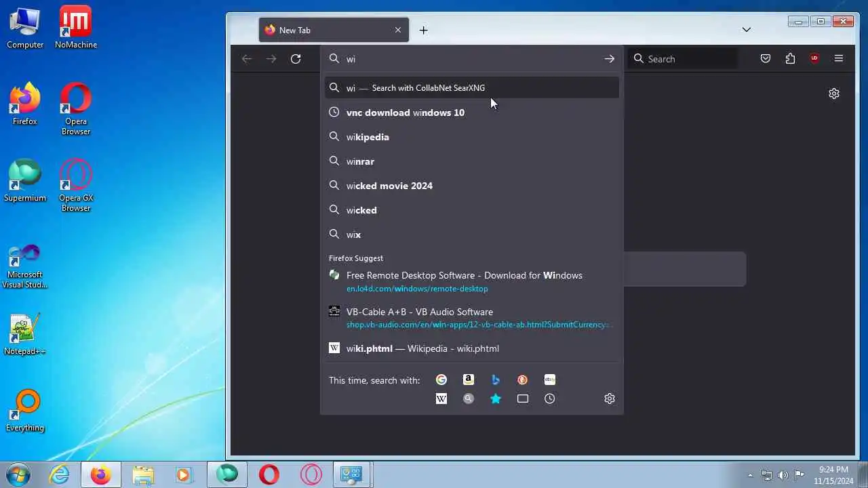Search this time with Bing icon
868x488 pixels.
tap(496, 380)
